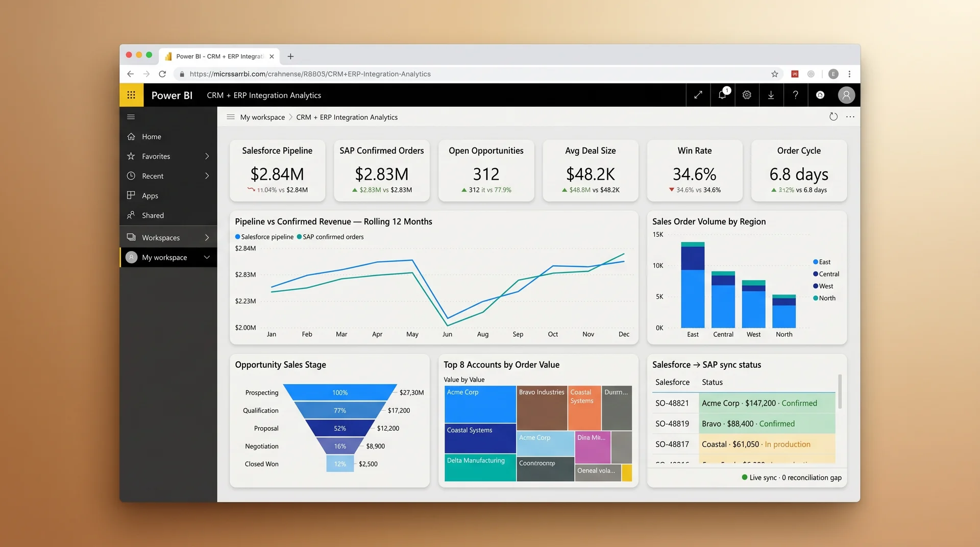Open Power BI settings gear
The width and height of the screenshot is (980, 547).
coord(747,95)
